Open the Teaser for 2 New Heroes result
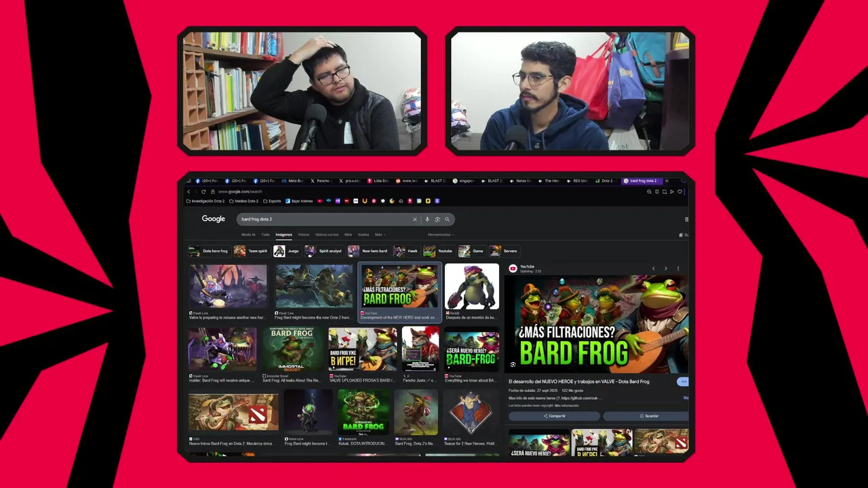Image resolution: width=868 pixels, height=488 pixels. point(471,418)
